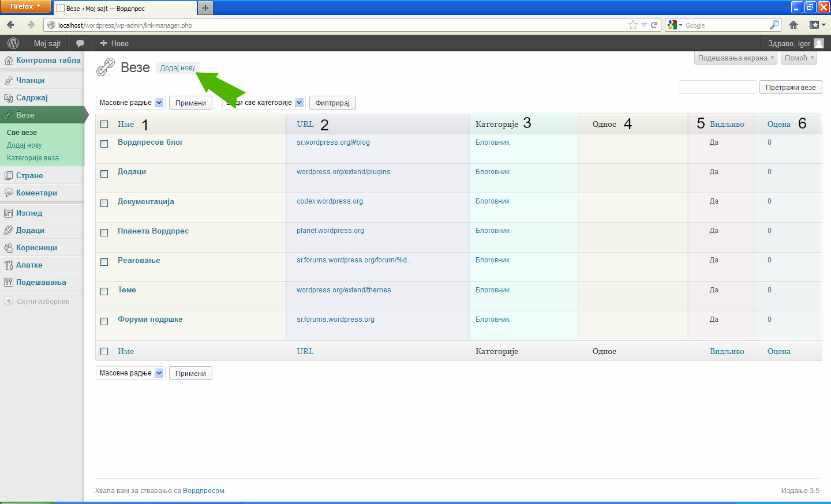Click the search magnifier icon in Google box

click(774, 25)
